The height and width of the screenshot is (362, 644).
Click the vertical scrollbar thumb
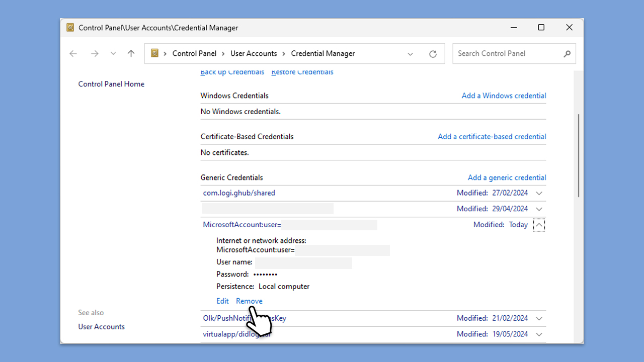click(x=579, y=156)
